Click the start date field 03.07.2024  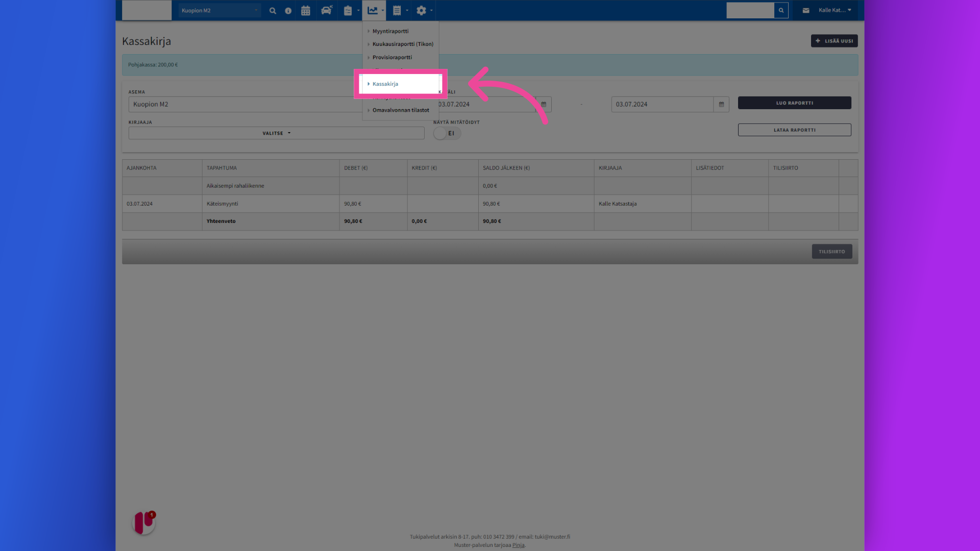(485, 104)
